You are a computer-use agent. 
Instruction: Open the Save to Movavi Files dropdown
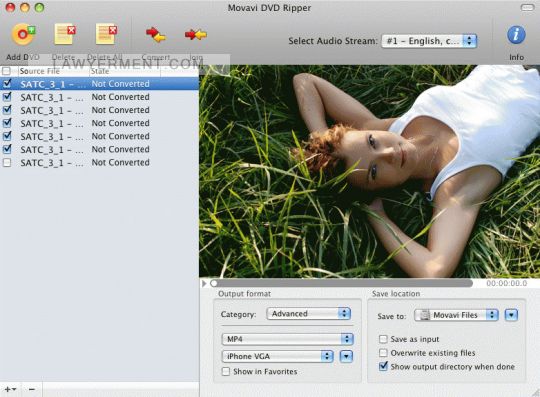point(456,315)
